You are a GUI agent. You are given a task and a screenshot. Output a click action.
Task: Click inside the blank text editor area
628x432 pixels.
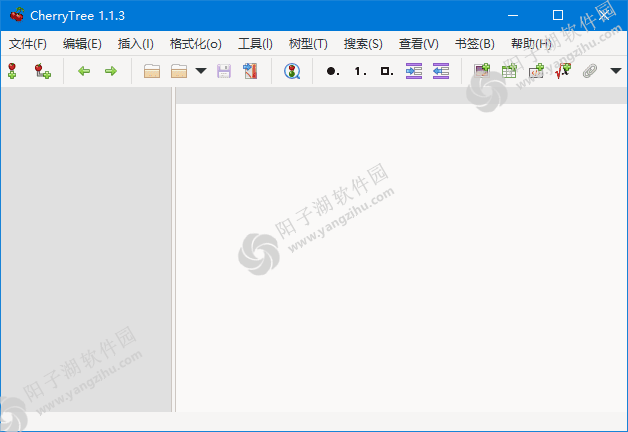click(401, 258)
